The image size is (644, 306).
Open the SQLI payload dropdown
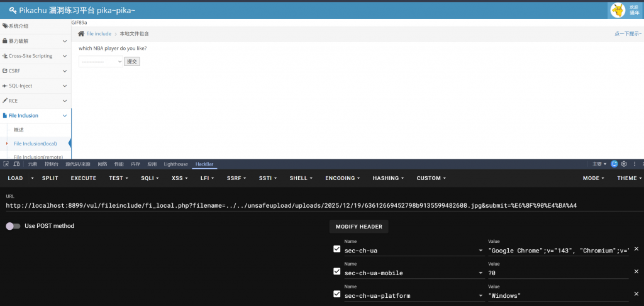[x=150, y=178]
